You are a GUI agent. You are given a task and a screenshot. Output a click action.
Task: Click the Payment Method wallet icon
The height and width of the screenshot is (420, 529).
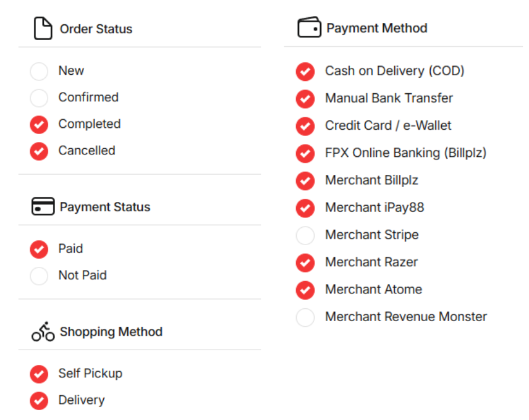click(309, 28)
